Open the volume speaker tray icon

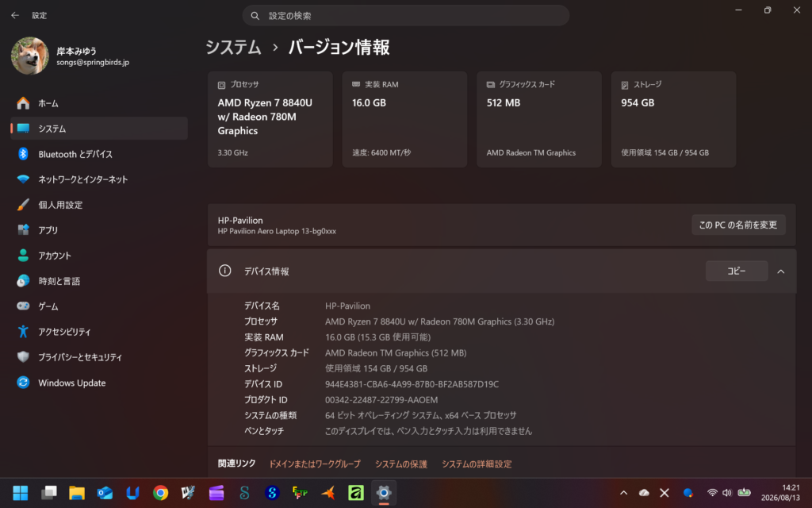[727, 493]
